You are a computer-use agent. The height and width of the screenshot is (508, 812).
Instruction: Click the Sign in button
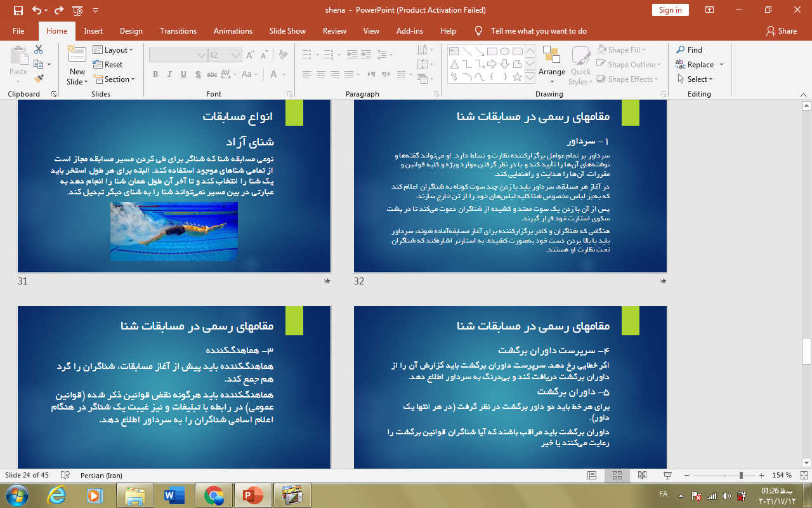click(670, 10)
